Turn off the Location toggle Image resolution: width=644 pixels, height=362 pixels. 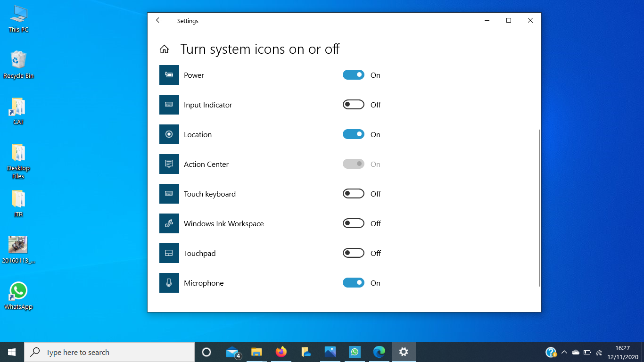(x=354, y=134)
